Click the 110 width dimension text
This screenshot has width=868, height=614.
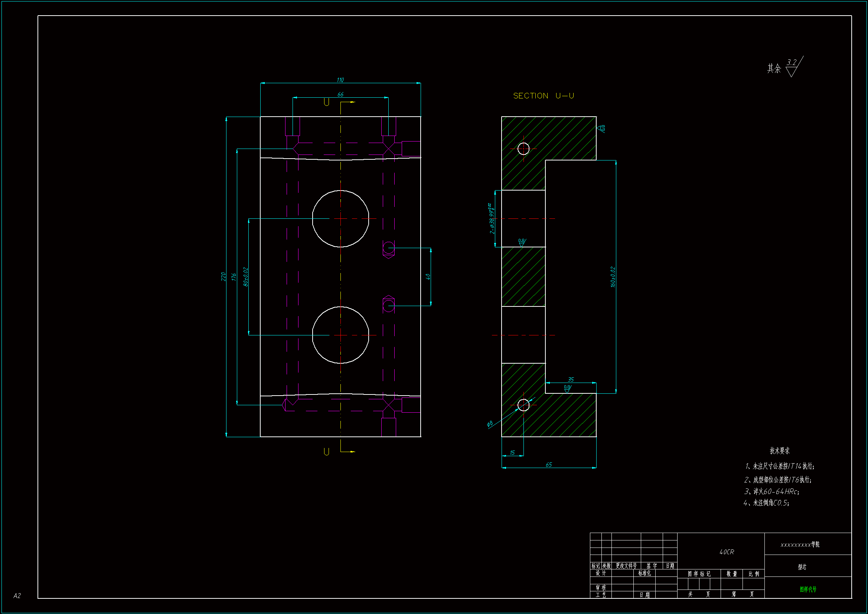[x=340, y=80]
